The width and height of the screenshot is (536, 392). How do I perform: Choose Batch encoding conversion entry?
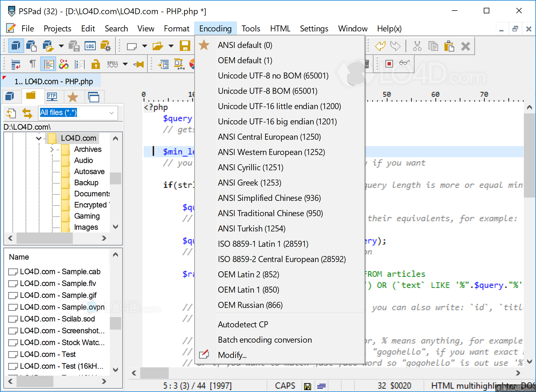tap(265, 340)
